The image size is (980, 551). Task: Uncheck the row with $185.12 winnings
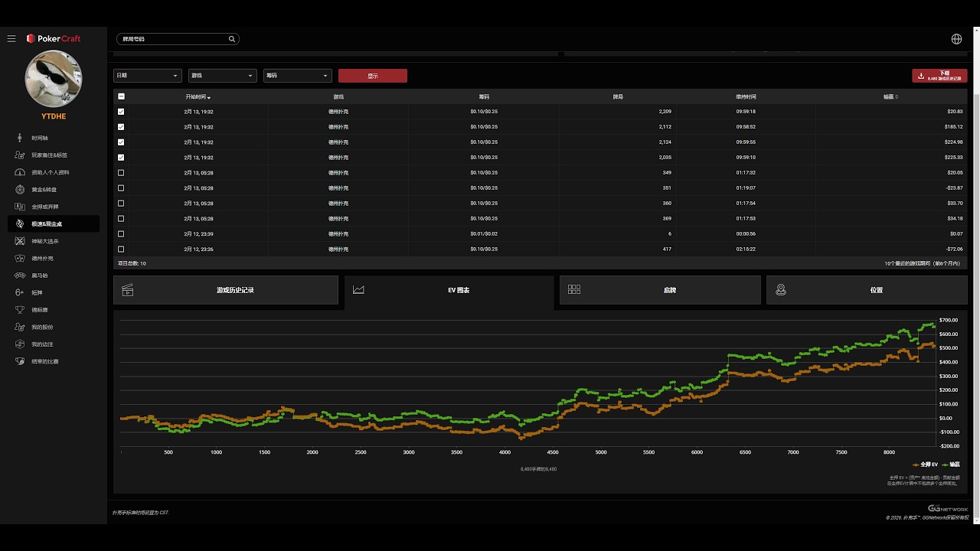pyautogui.click(x=121, y=127)
